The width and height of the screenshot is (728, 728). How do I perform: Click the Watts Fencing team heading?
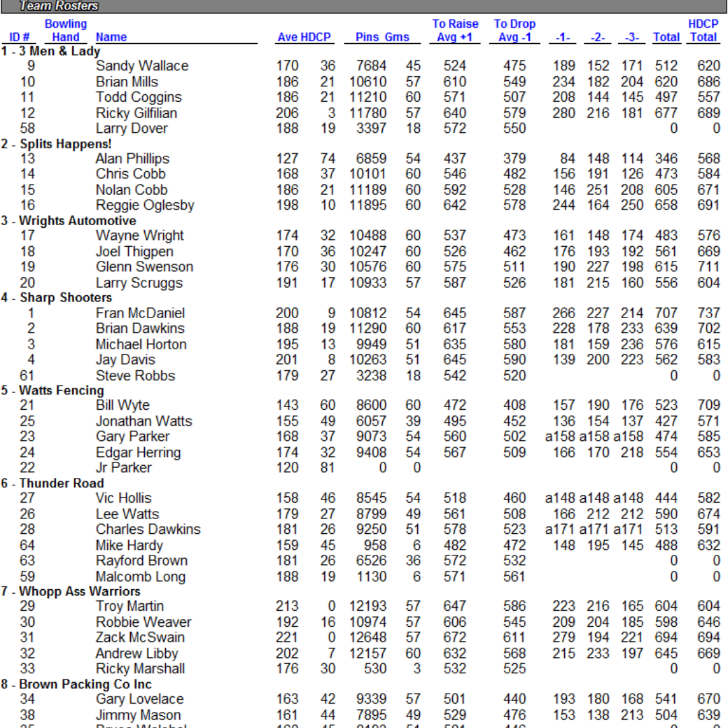tap(53, 390)
